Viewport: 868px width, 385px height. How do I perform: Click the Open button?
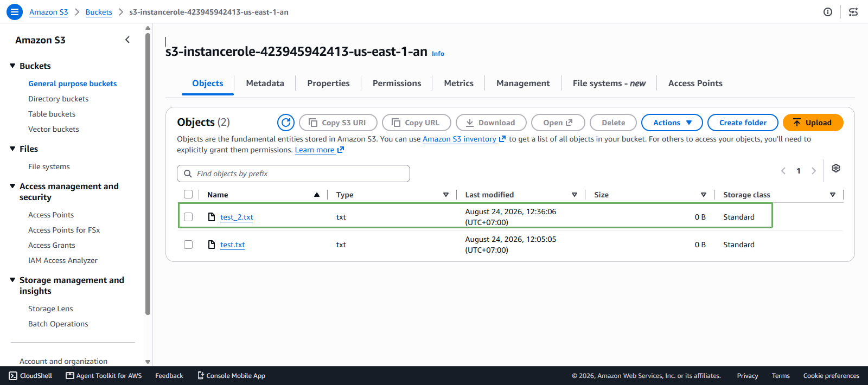(x=558, y=123)
